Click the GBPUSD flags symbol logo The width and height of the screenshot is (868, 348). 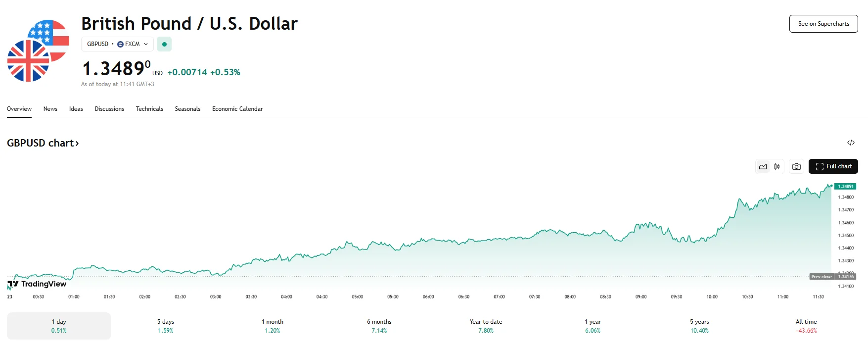tap(38, 51)
